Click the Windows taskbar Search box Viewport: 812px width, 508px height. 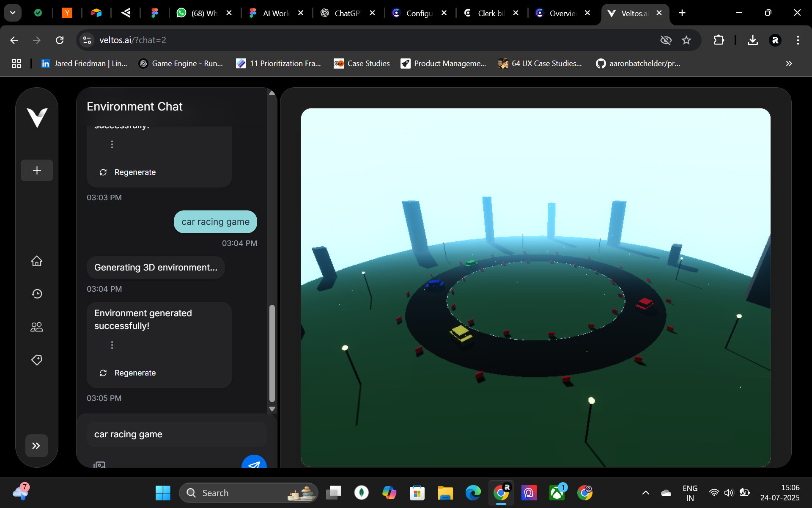[x=249, y=493]
